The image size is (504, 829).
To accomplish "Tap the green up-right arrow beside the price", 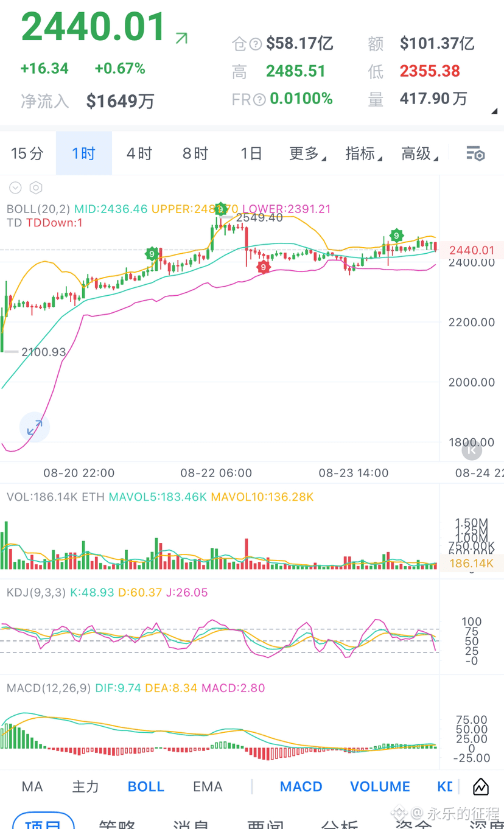I will pyautogui.click(x=181, y=38).
